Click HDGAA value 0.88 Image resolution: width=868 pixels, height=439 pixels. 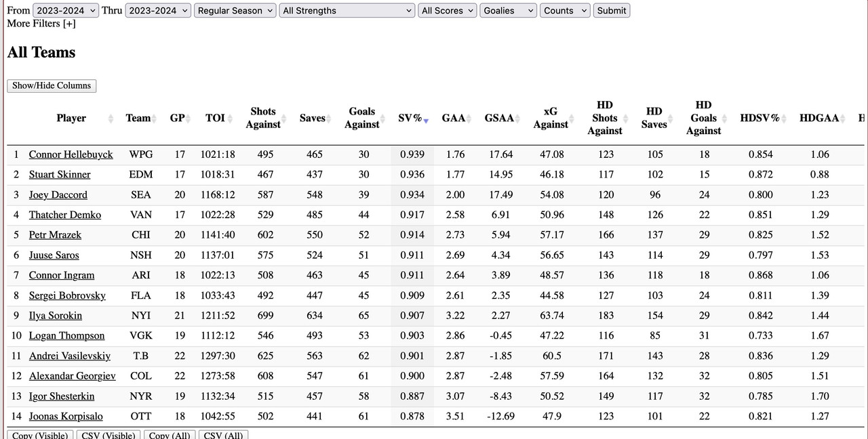[819, 175]
